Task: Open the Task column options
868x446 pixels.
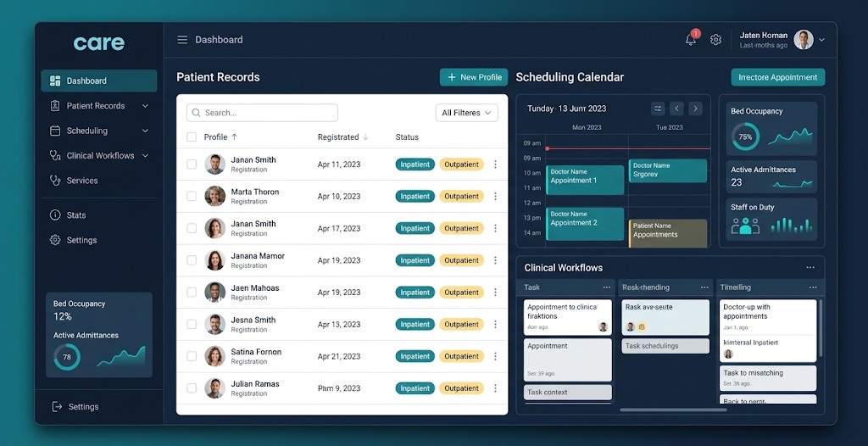Action: (x=607, y=287)
